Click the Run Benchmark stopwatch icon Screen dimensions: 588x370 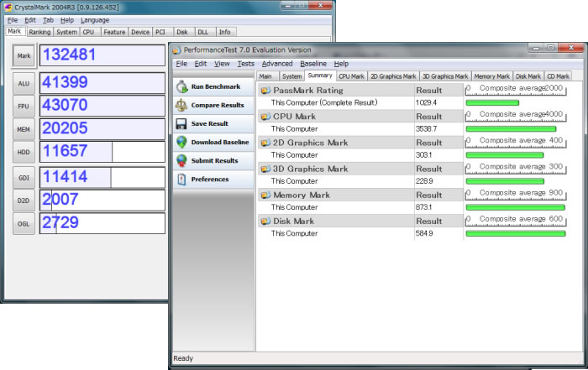point(182,86)
